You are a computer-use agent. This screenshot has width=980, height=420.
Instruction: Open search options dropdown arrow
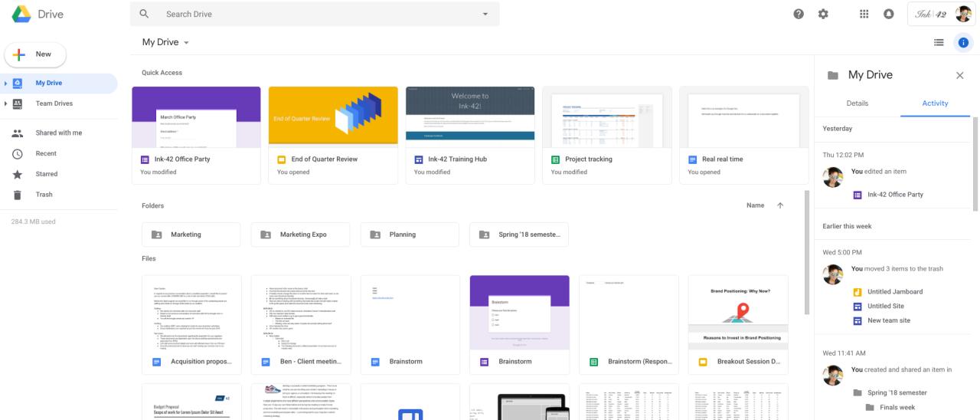[484, 14]
